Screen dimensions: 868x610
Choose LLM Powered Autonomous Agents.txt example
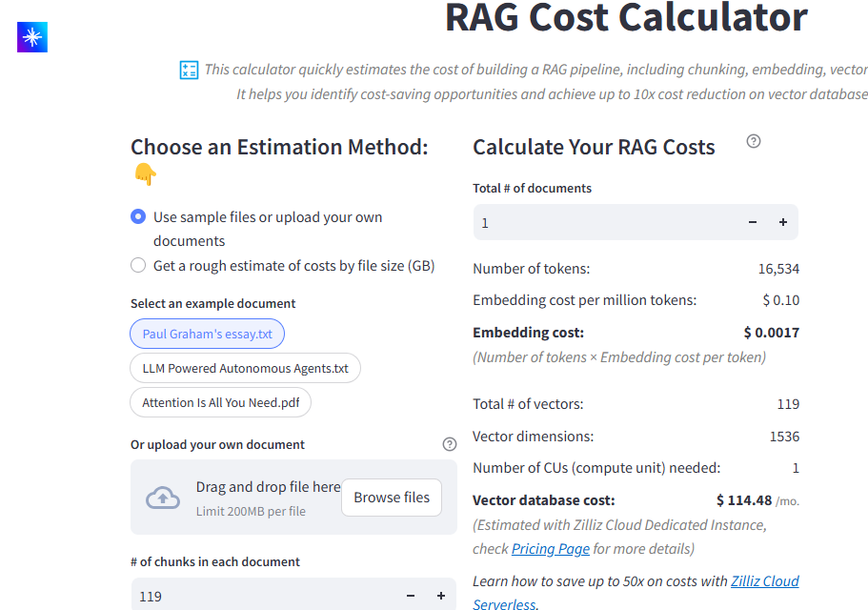pyautogui.click(x=245, y=368)
